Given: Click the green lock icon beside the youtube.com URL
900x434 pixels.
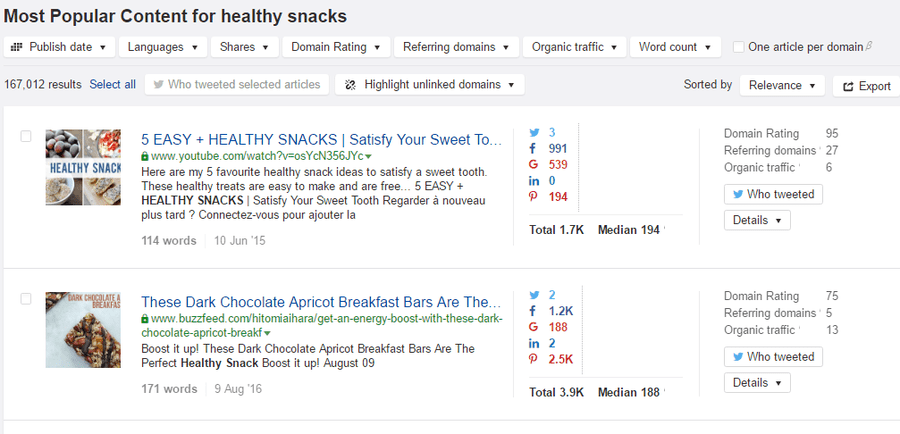Looking at the screenshot, I should pos(145,157).
